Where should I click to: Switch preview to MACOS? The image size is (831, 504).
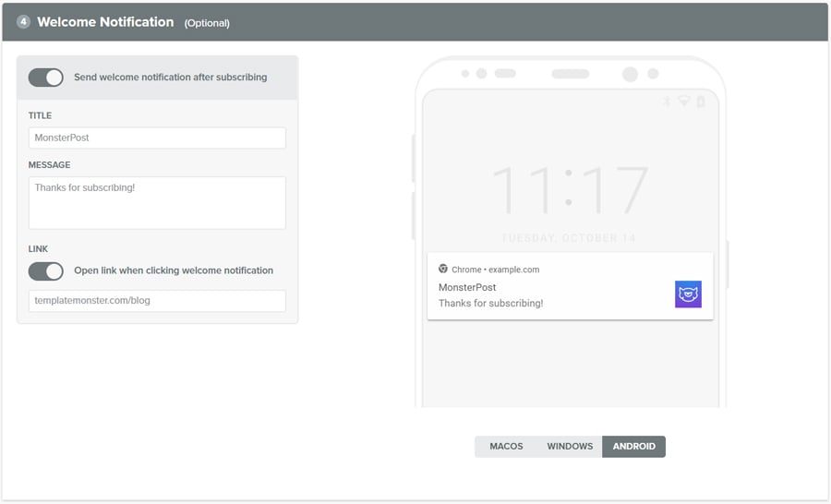coord(506,447)
